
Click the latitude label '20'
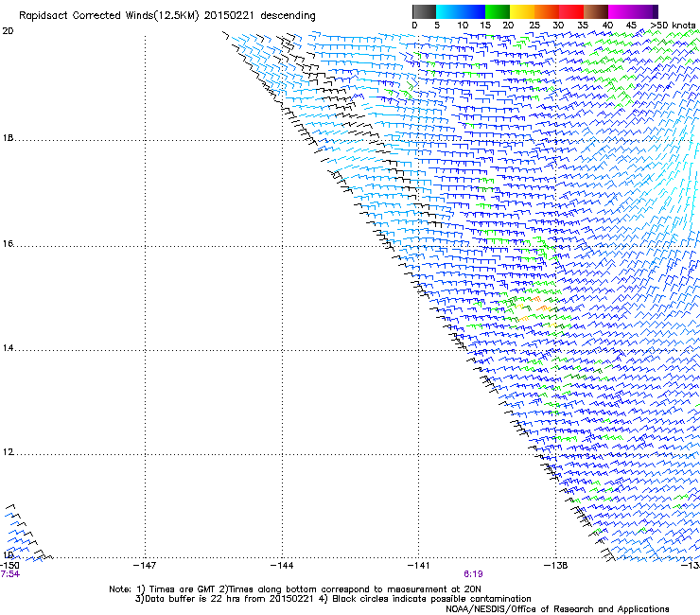tap(8, 31)
